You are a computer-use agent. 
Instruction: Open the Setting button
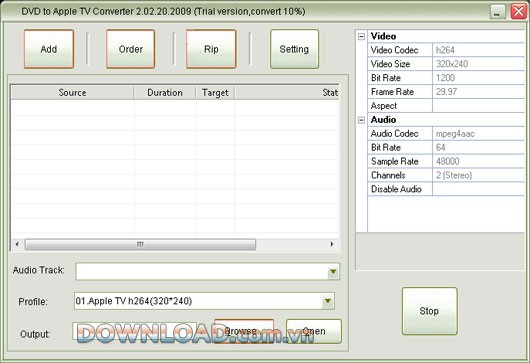(x=294, y=49)
